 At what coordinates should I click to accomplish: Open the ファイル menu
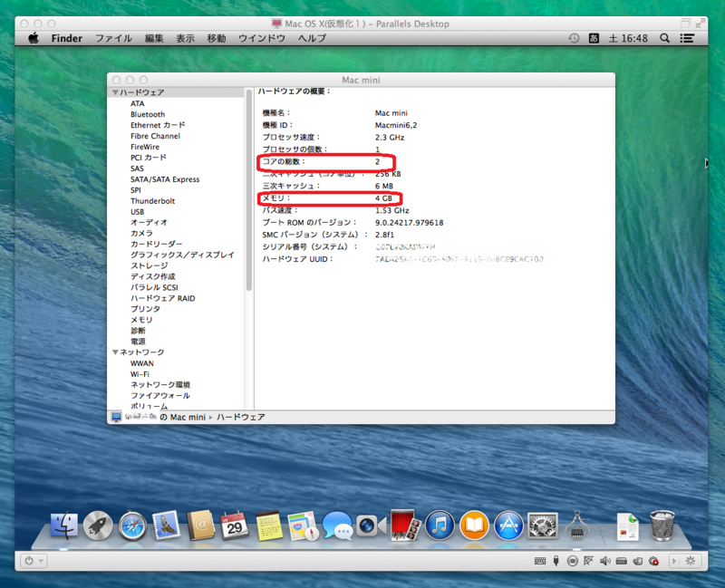pyautogui.click(x=114, y=38)
